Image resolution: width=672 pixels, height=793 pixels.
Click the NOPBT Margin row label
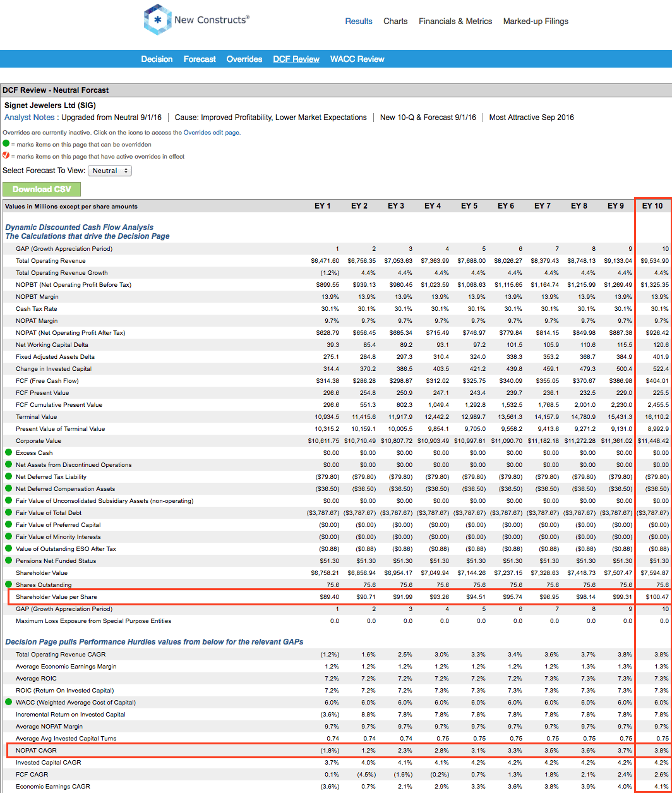click(x=37, y=296)
